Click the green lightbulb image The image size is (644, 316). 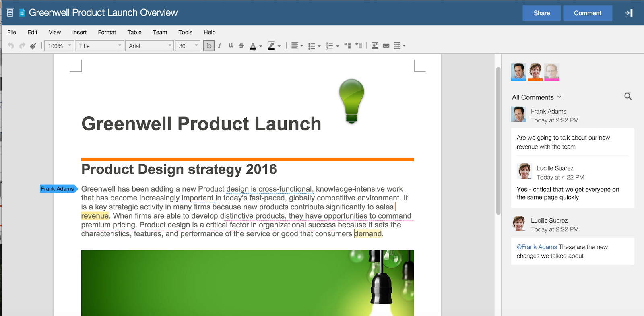(351, 101)
